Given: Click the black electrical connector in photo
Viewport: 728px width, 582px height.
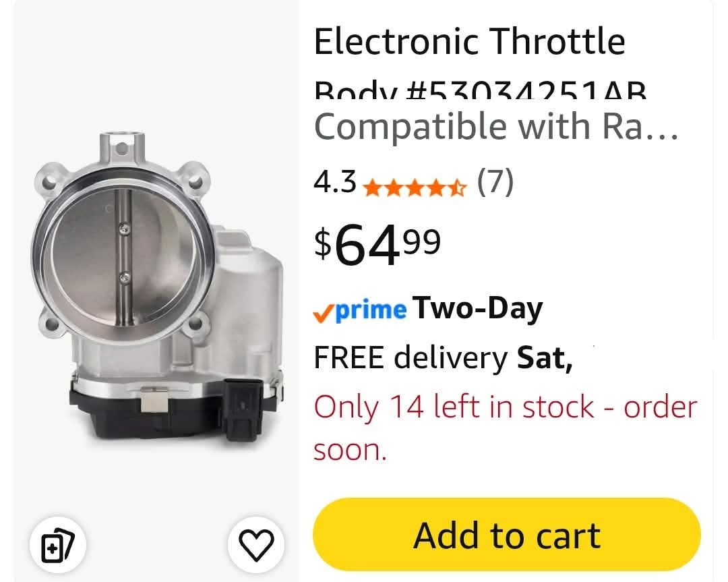Looking at the screenshot, I should click(244, 409).
